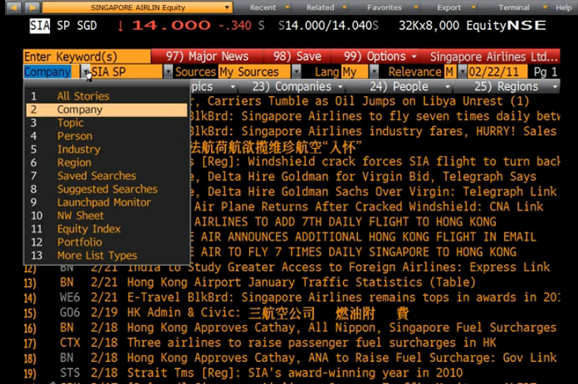
Task: Open the SINGAPORE AIRLIN Equity security dropdown
Action: (137, 7)
